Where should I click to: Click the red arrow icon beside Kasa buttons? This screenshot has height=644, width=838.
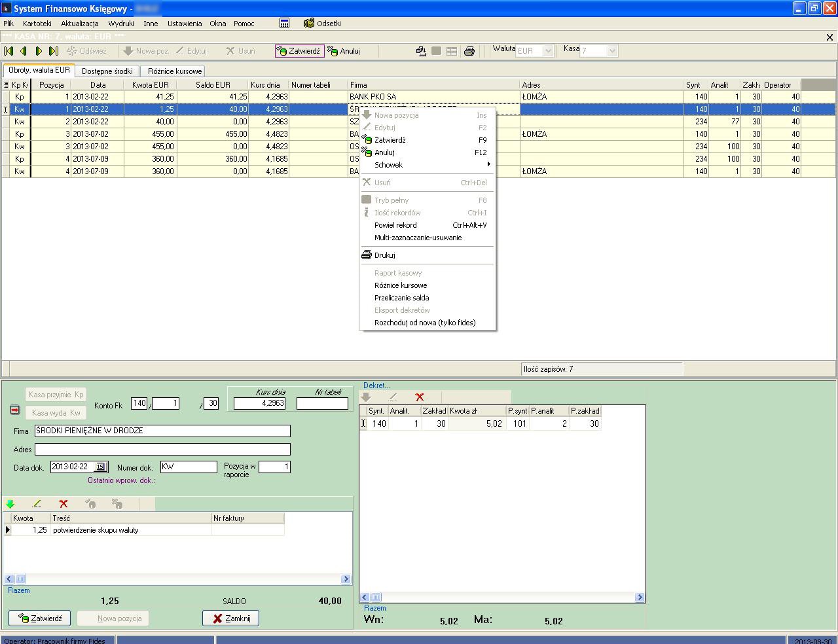pyautogui.click(x=15, y=410)
